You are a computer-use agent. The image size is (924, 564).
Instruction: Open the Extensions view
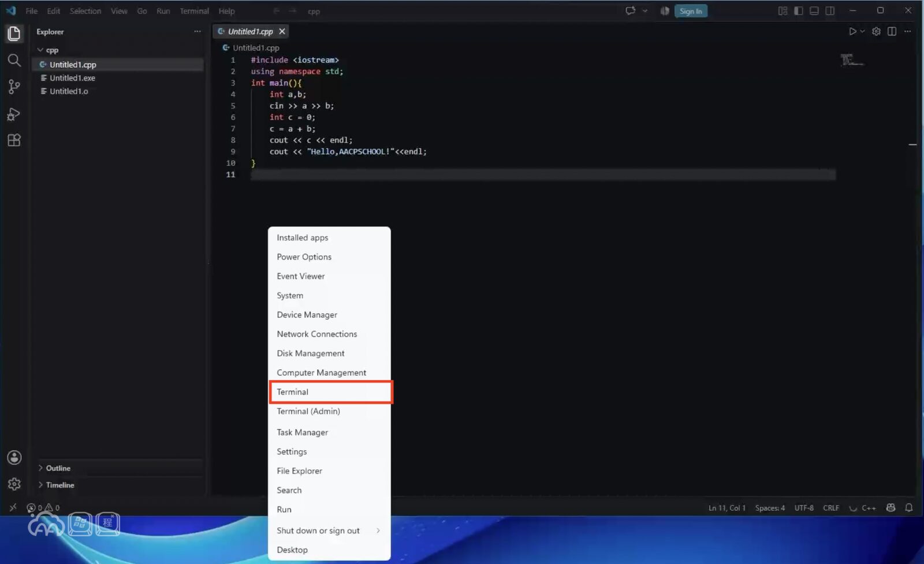point(14,140)
